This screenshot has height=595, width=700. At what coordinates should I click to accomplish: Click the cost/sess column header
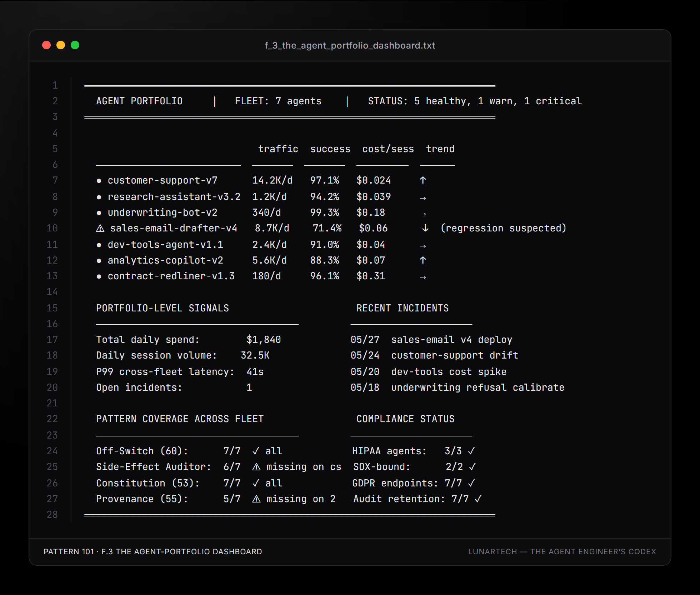[388, 149]
